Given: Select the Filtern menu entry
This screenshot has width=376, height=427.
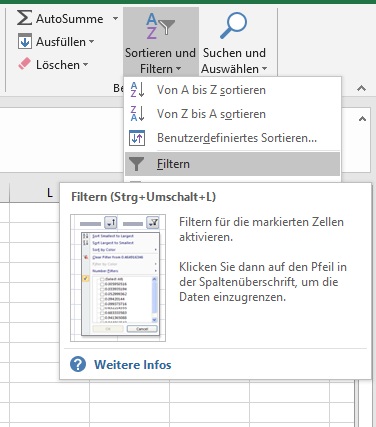Looking at the screenshot, I should tap(233, 164).
